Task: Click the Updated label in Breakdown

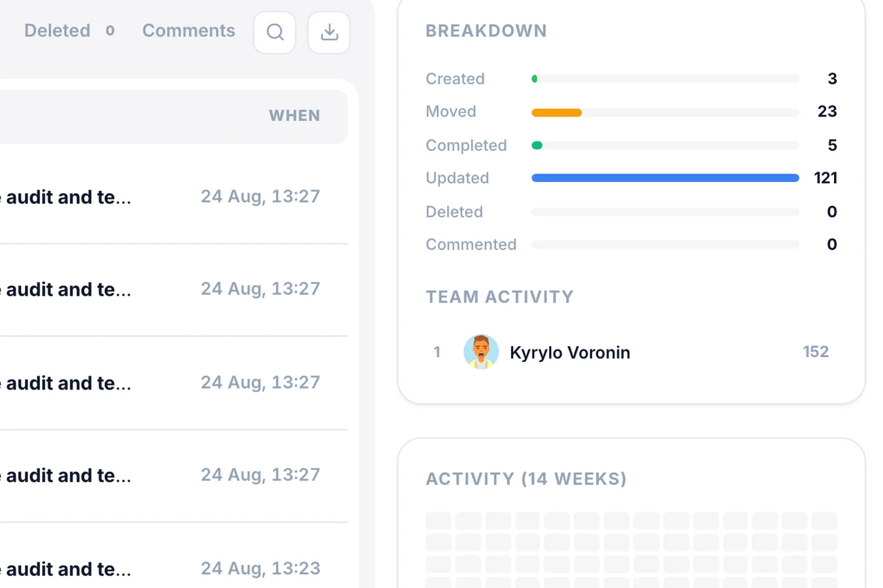Action: 457,178
